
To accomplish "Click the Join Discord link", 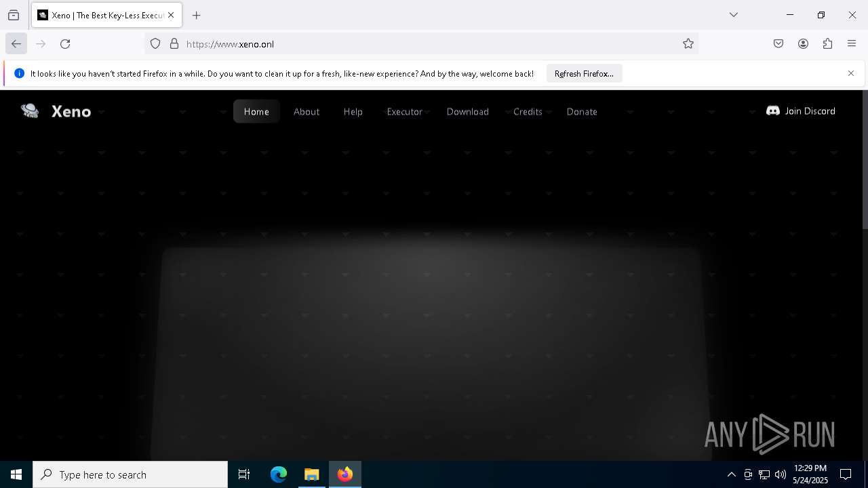I will click(x=801, y=111).
